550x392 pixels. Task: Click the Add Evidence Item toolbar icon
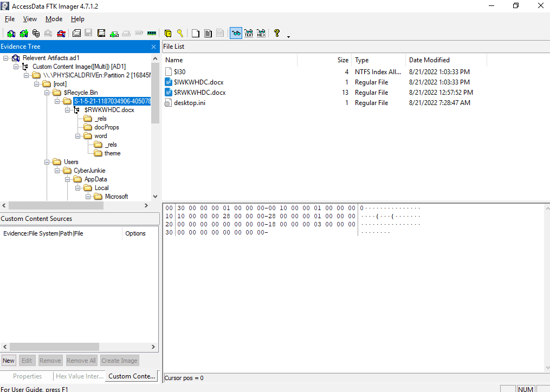coord(11,34)
